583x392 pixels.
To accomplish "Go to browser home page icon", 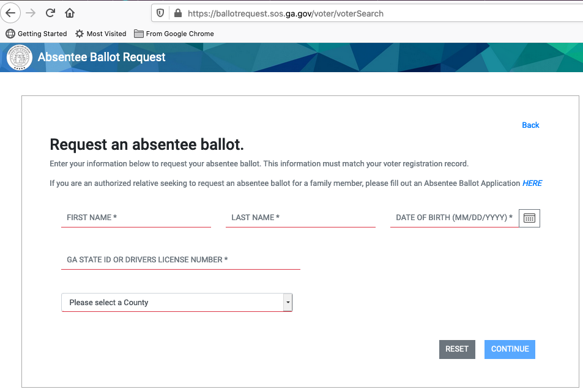I will [x=70, y=13].
